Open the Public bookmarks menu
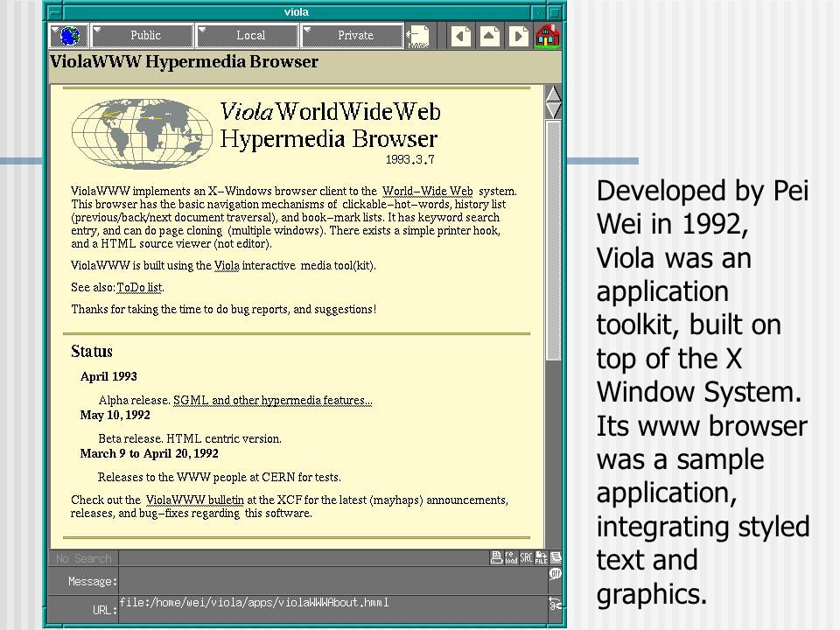The image size is (840, 630). (143, 36)
